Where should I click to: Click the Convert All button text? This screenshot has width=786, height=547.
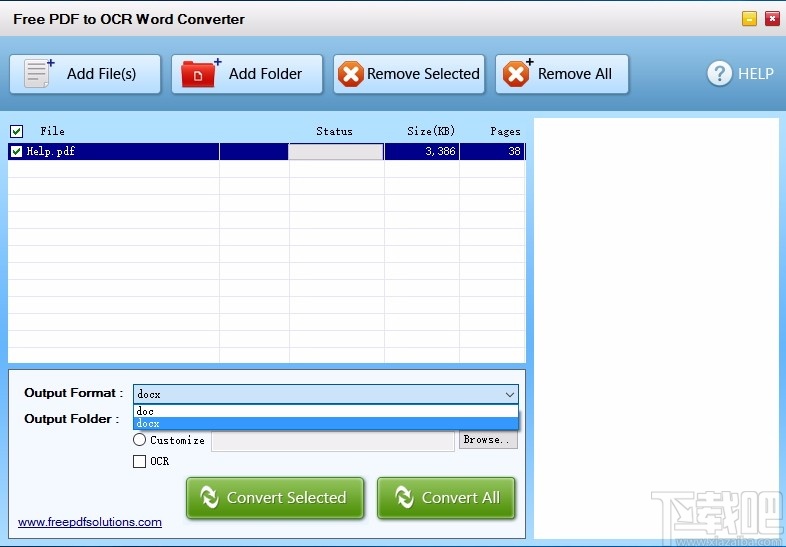click(x=461, y=497)
